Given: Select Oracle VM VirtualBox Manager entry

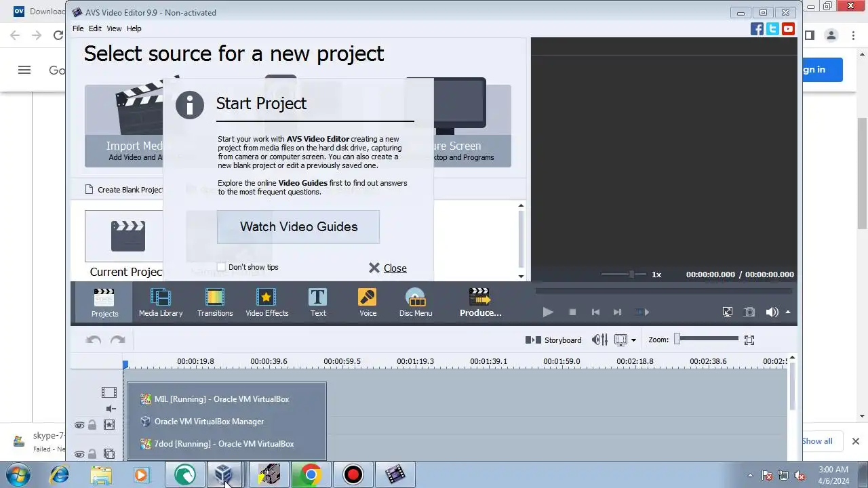Looking at the screenshot, I should click(x=226, y=422).
